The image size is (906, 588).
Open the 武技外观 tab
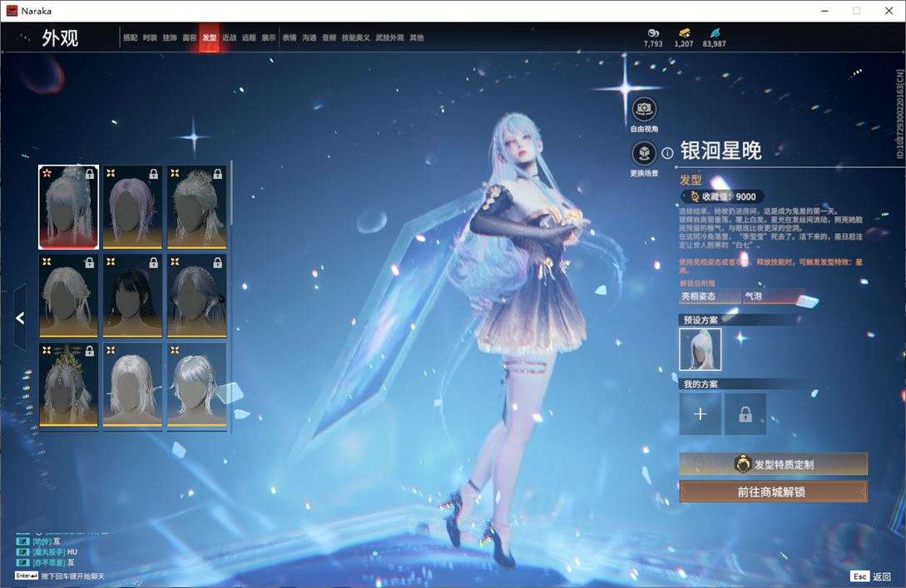click(390, 37)
